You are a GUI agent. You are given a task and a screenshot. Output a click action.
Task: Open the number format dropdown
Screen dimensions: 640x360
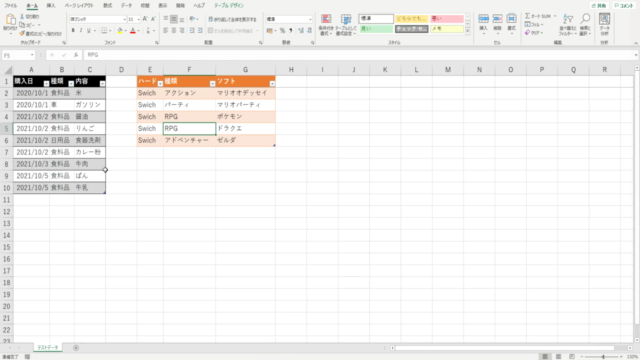click(x=310, y=19)
